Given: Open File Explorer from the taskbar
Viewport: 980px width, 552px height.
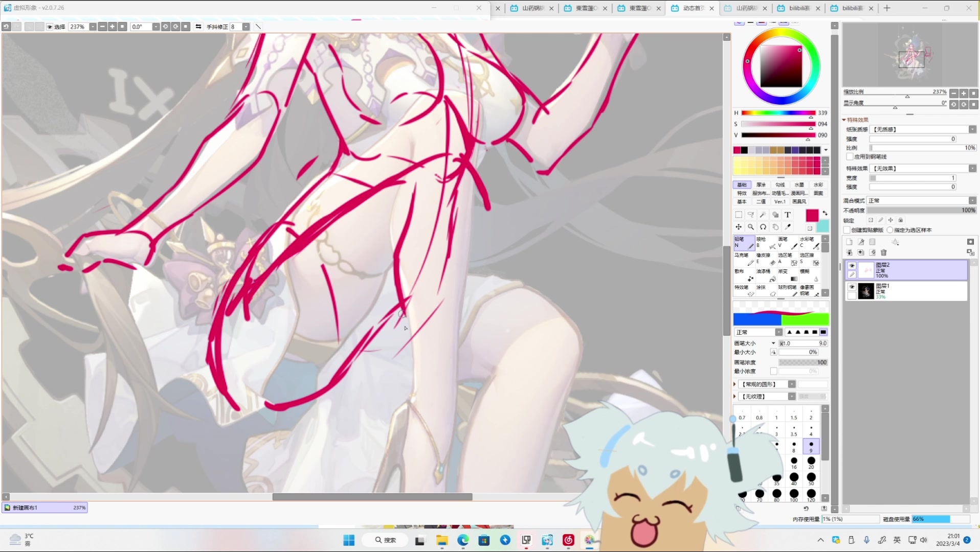Looking at the screenshot, I should (442, 540).
